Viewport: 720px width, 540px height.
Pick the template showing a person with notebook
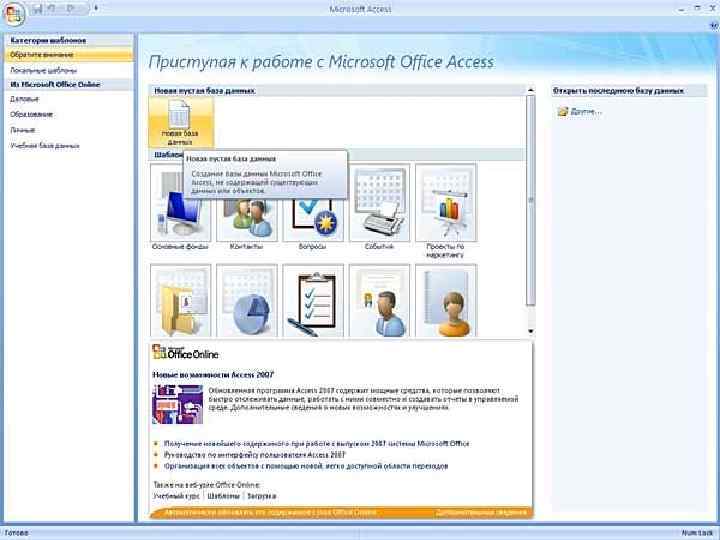coord(446,301)
